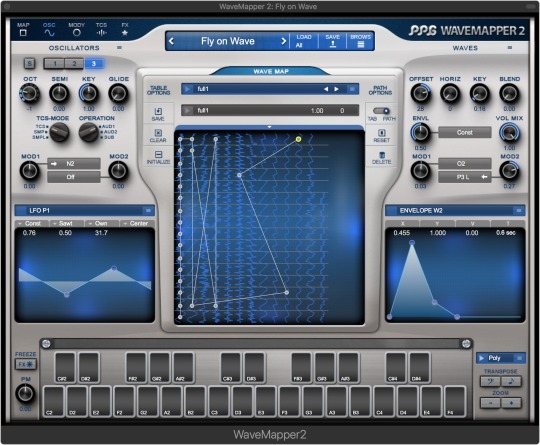
Task: Open BROWS preset browser icon
Action: tap(361, 44)
